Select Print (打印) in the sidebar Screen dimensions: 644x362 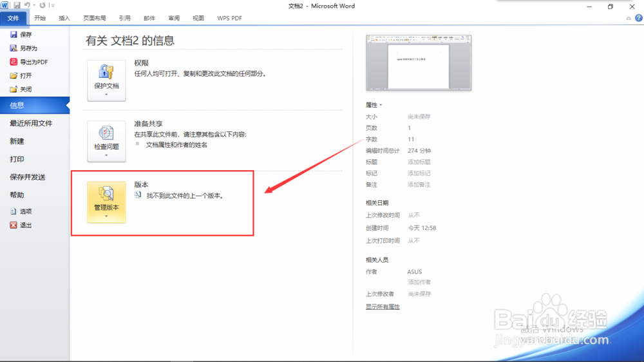17,159
